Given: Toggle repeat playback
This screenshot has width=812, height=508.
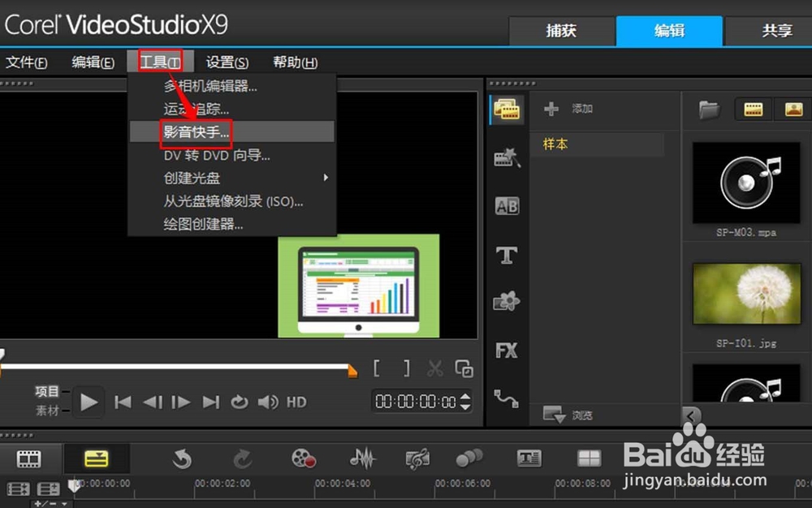Looking at the screenshot, I should [240, 402].
